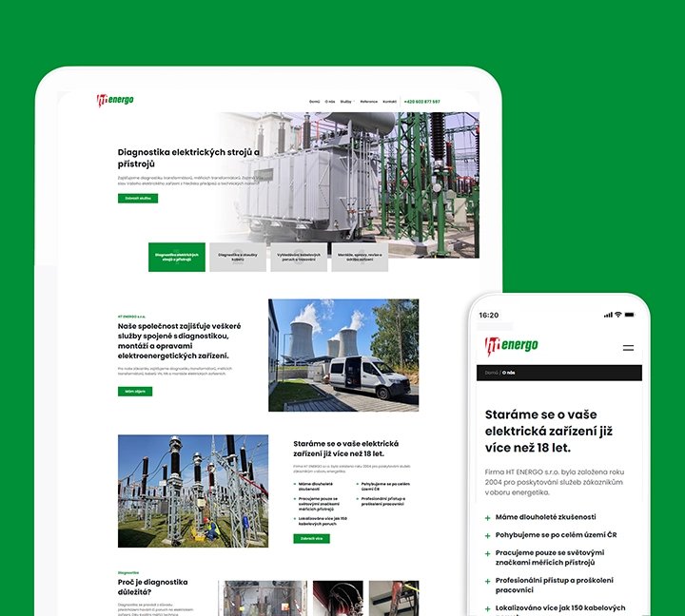Click the heading Proč je diagnostika důležitá?
685x616 pixels.
[152, 587]
